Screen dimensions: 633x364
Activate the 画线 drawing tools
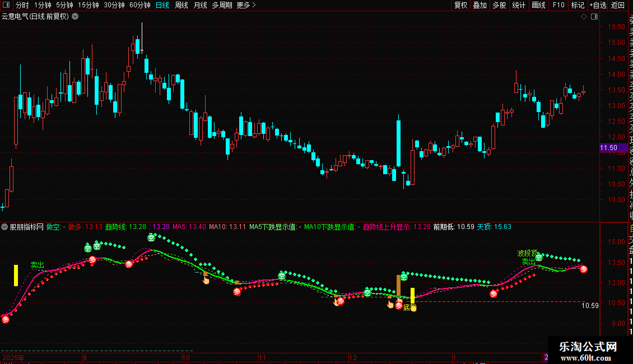pos(538,5)
